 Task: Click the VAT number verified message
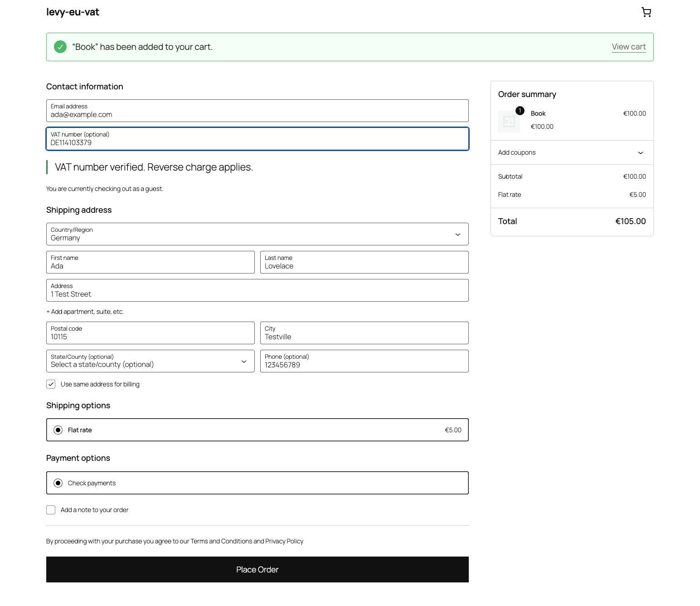pos(154,167)
